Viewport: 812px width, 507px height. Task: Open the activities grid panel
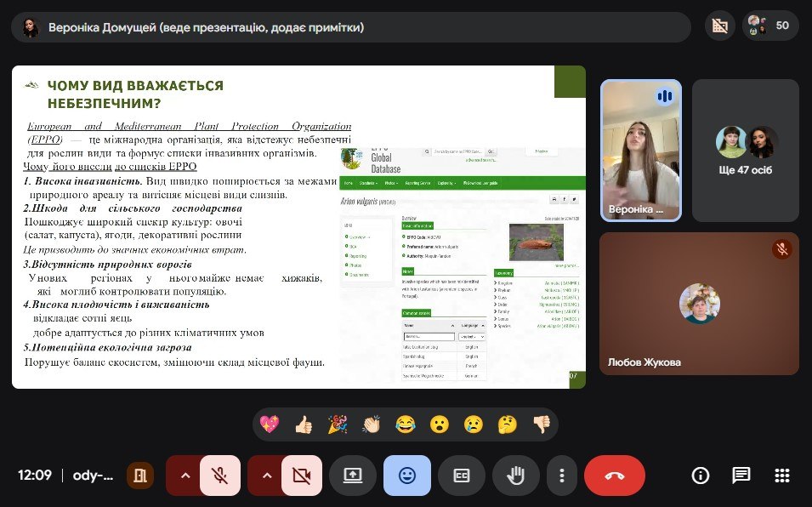point(782,476)
